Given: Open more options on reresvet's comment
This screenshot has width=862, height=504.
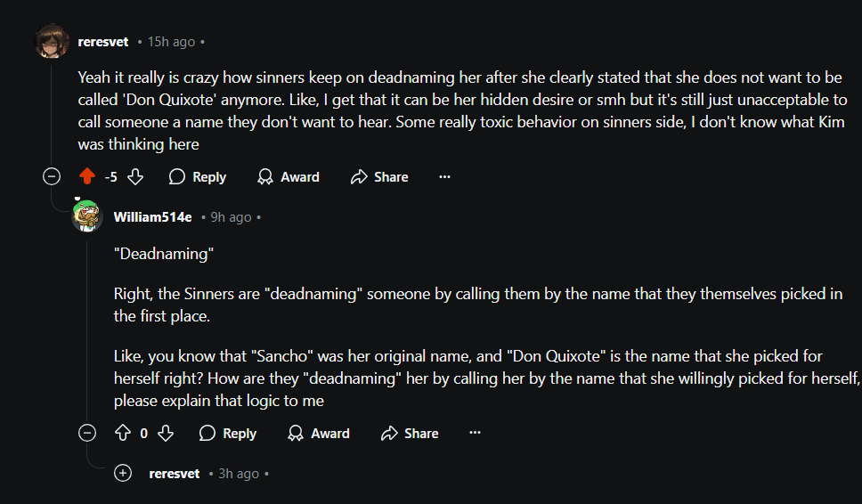Looking at the screenshot, I should pos(445,177).
